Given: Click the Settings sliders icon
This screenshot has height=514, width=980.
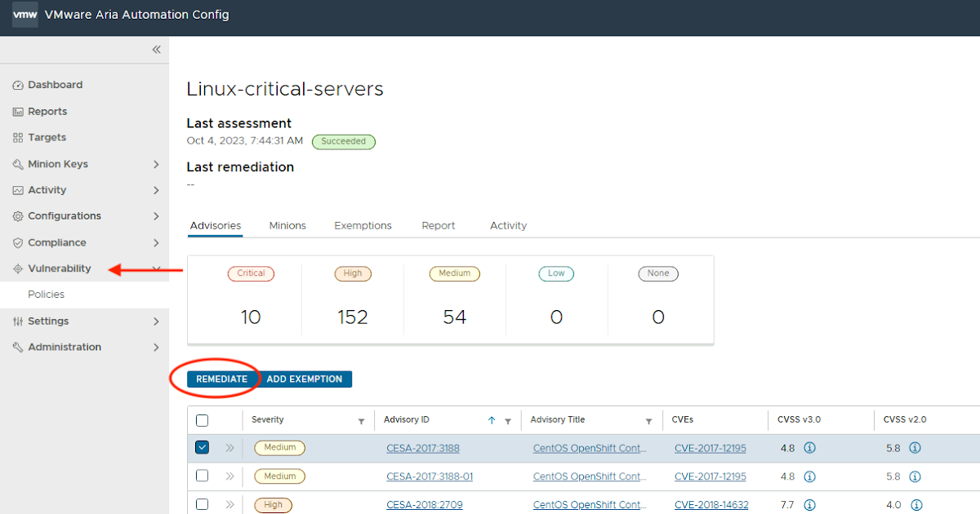Looking at the screenshot, I should coord(18,321).
